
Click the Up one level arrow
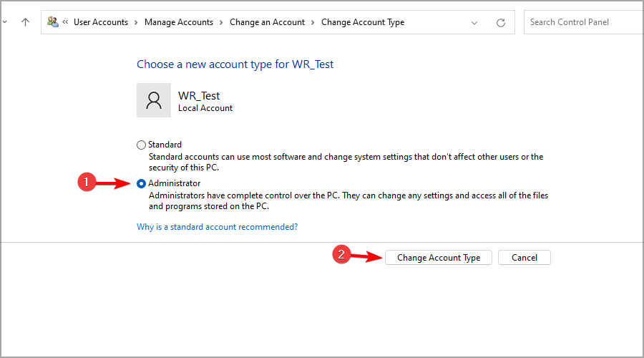coord(26,22)
